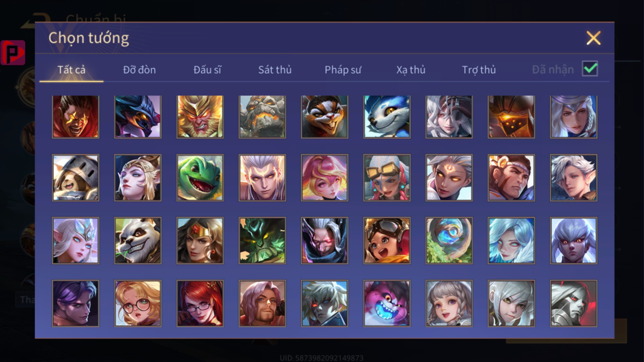
Task: Filter heroes by Xạ thủ tab
Action: click(x=411, y=70)
